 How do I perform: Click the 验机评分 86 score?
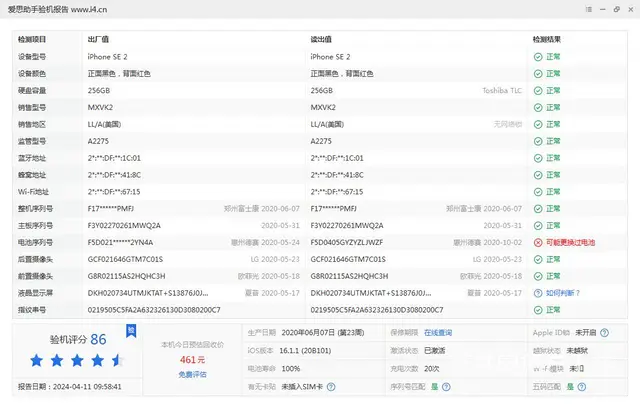78,339
